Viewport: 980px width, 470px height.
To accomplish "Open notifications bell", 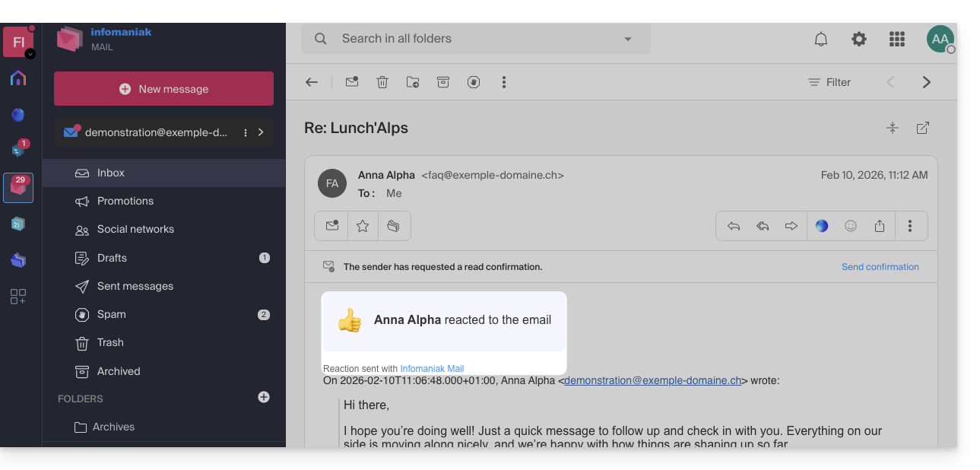I will pos(821,40).
